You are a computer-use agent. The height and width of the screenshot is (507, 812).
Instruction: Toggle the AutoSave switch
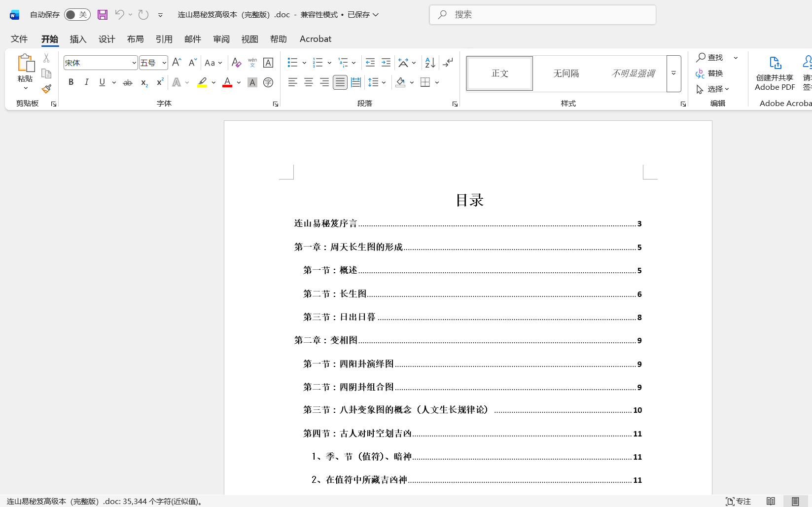(x=77, y=15)
